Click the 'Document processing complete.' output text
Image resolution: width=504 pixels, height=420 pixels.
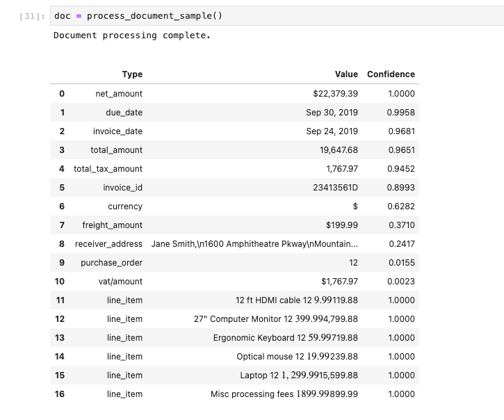click(x=131, y=35)
